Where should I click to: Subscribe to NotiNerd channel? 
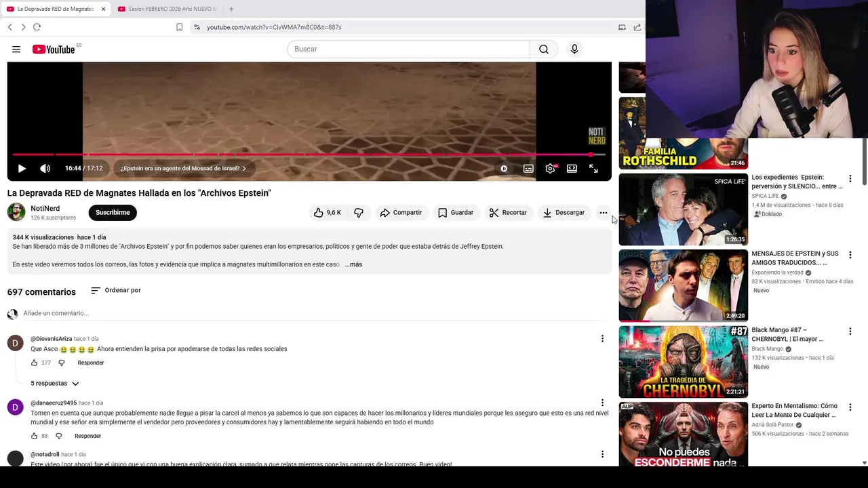click(x=113, y=213)
